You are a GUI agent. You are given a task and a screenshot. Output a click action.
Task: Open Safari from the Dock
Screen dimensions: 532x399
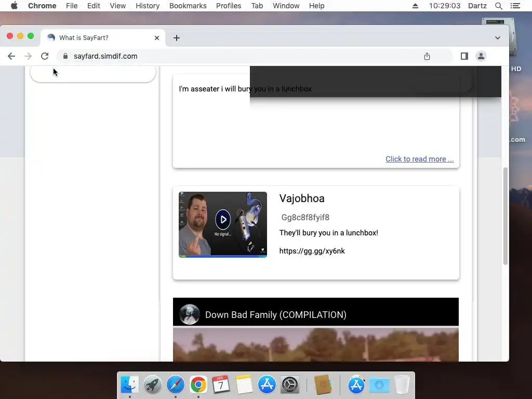click(176, 385)
